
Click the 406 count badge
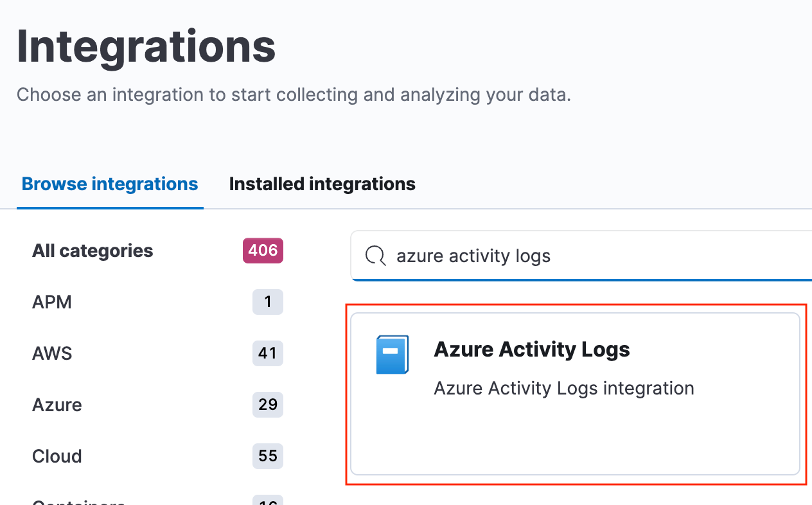[x=262, y=251]
